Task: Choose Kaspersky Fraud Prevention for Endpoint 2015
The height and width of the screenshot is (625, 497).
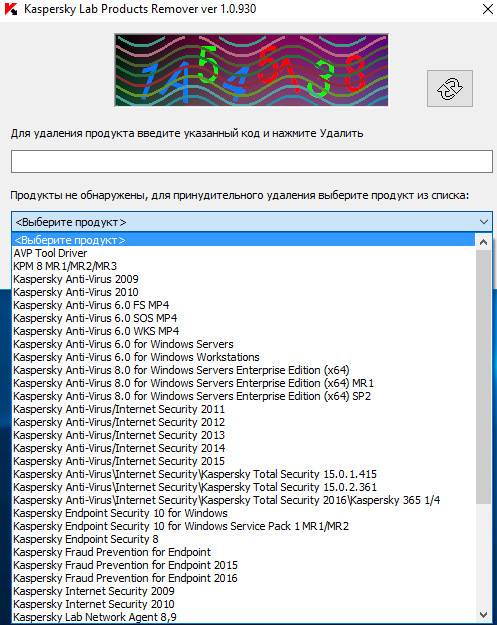Action: (x=244, y=565)
